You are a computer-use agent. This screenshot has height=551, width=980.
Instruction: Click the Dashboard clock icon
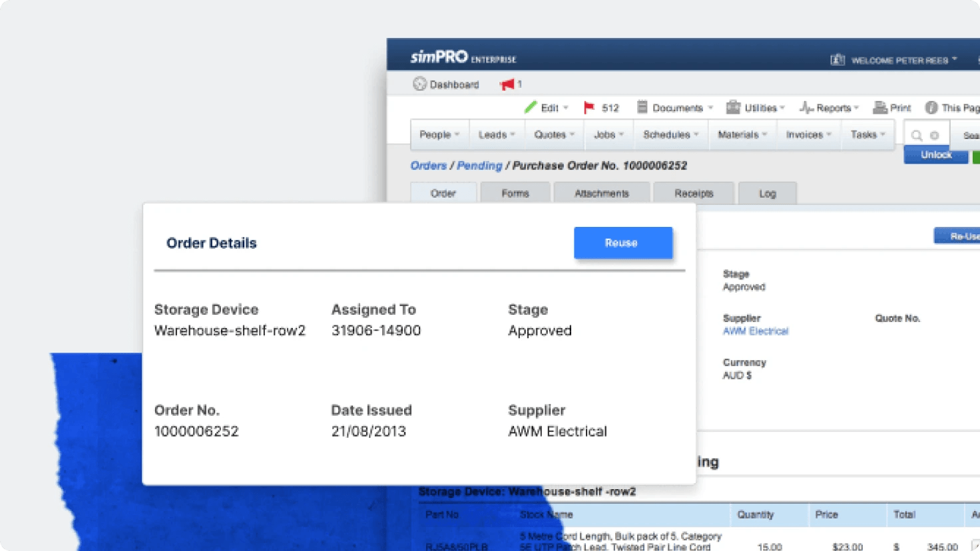pyautogui.click(x=419, y=84)
